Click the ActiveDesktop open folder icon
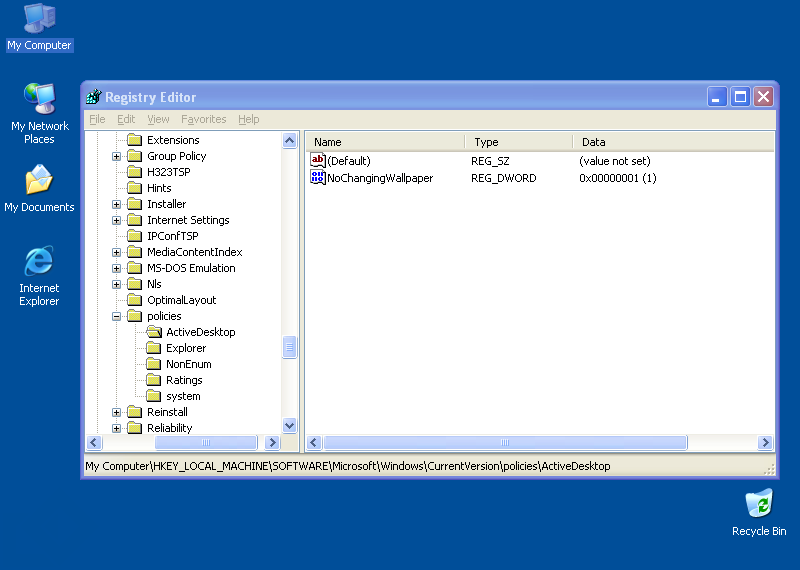 154,332
